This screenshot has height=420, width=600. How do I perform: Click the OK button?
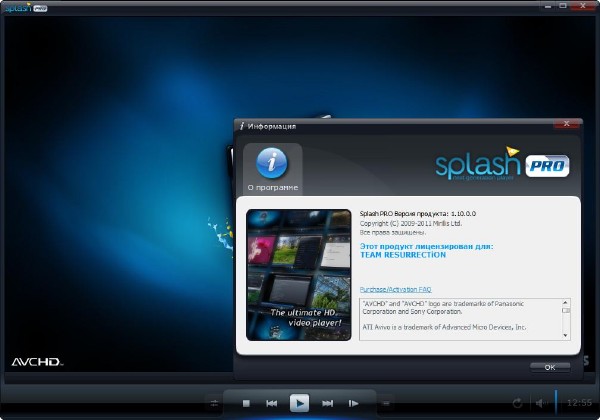pos(550,367)
